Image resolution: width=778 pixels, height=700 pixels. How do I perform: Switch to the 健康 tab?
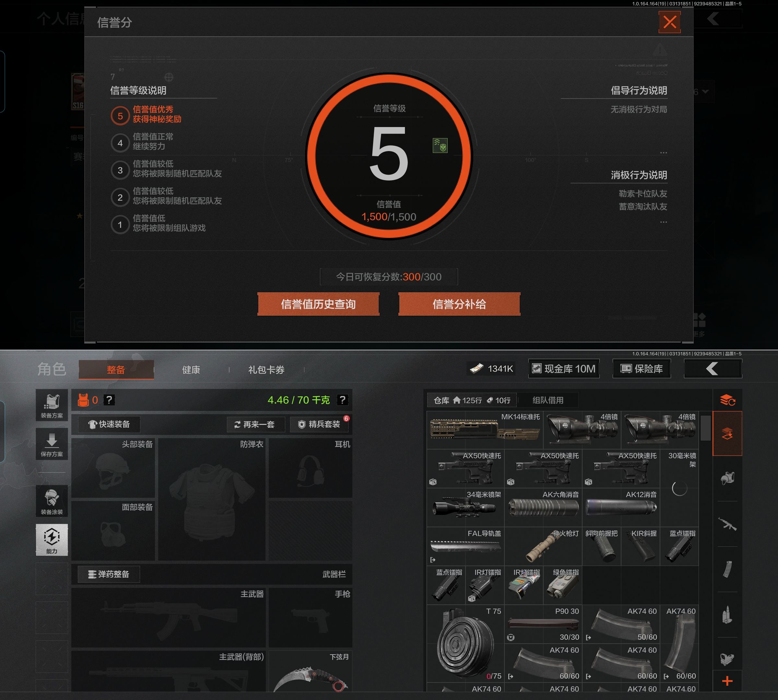pos(191,370)
